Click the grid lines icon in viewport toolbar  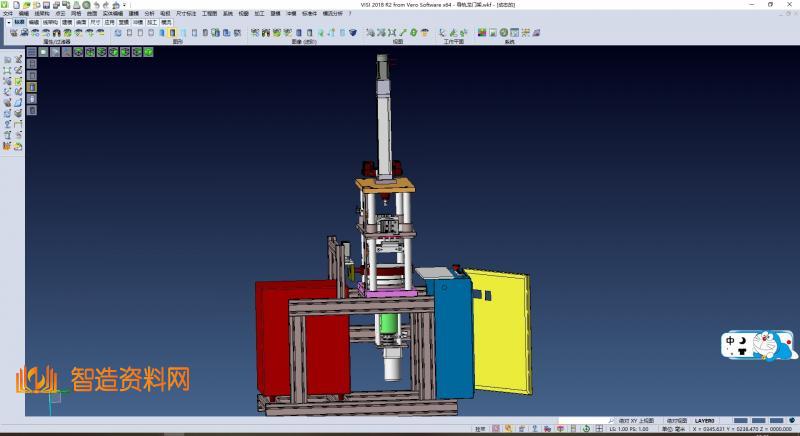(x=31, y=51)
